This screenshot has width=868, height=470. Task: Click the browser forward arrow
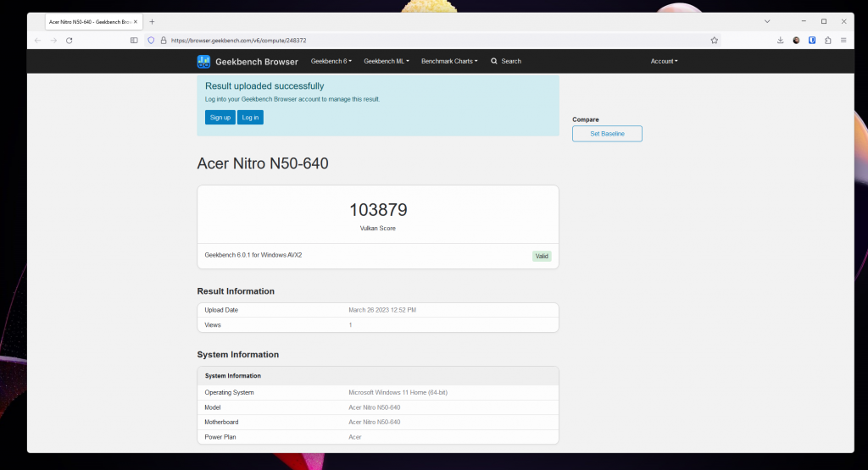coord(53,41)
